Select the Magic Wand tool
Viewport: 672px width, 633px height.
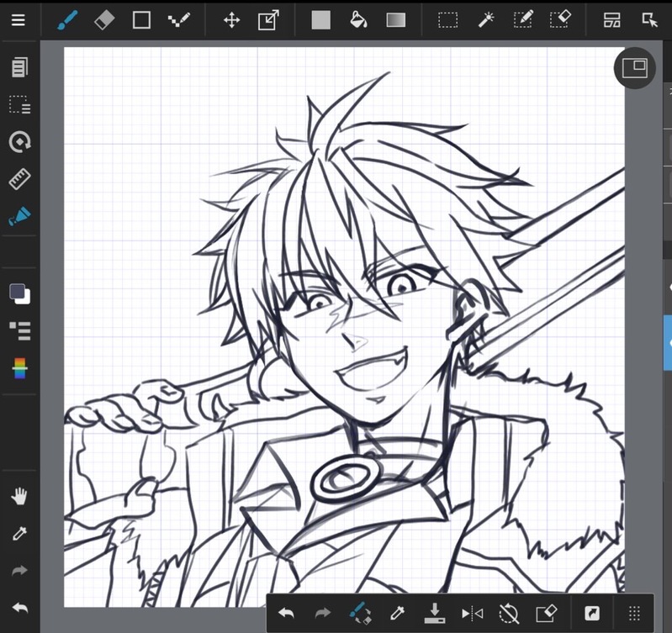(485, 20)
